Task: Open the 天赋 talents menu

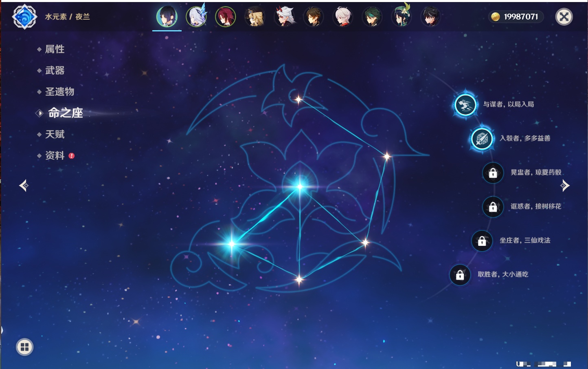Action: point(55,134)
